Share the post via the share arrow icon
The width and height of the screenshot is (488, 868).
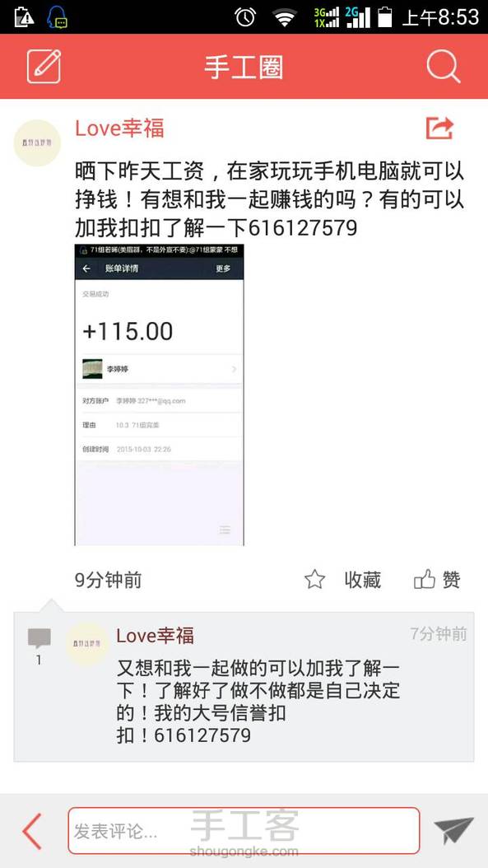(440, 128)
